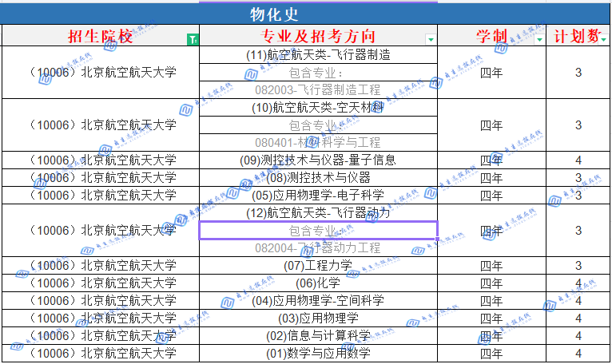Select cell 082003-飞行器制造工程
Image resolution: width=612 pixels, height=364 pixels.
click(318, 89)
